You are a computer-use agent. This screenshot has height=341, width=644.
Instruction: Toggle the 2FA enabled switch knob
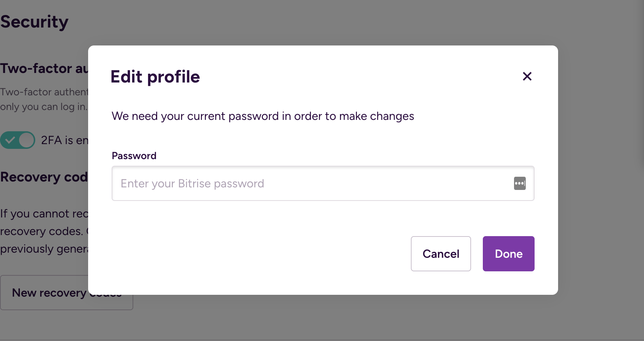26,140
